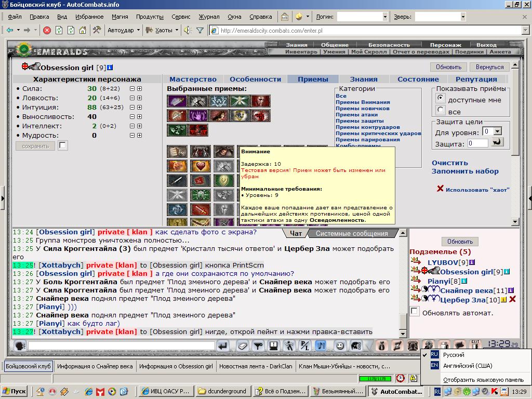The height and width of the screenshot is (399, 532).
Task: Click the home icon in browser toolbar
Action: pos(83,31)
